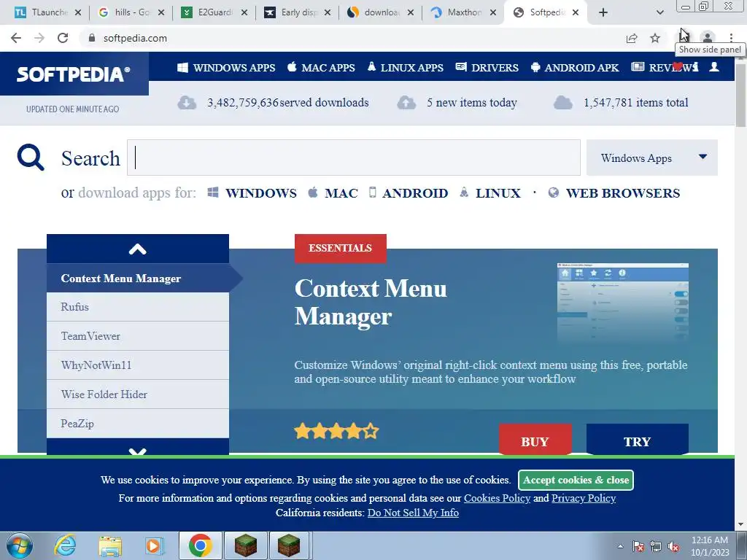747x560 pixels.
Task: Launch Internet Explorer from taskbar
Action: (x=65, y=545)
